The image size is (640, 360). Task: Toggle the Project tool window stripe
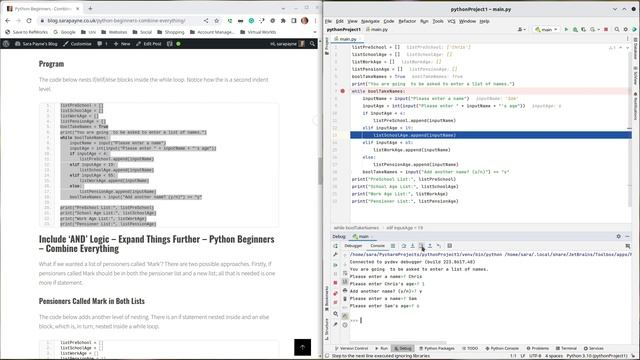click(327, 46)
